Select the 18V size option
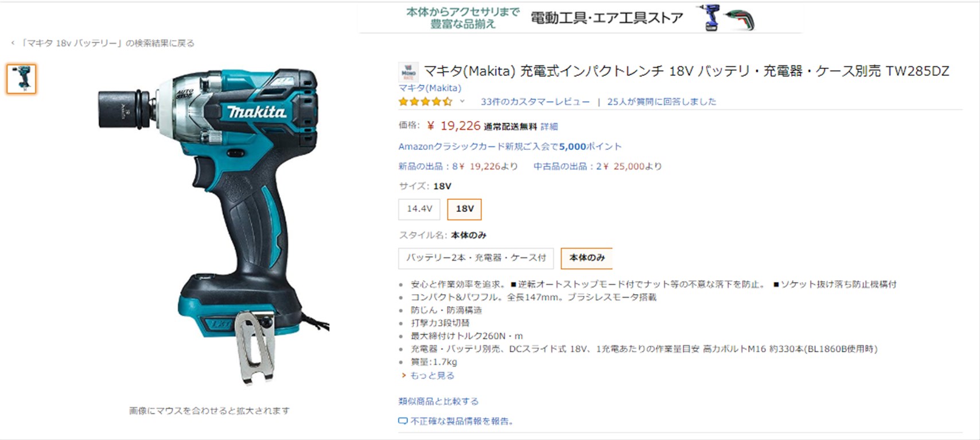980x440 pixels. [464, 209]
